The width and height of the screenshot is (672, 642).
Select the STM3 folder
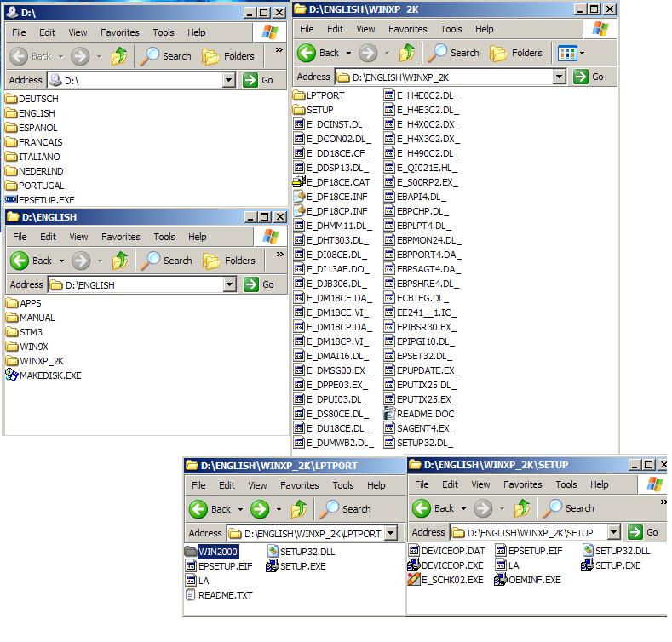click(25, 333)
